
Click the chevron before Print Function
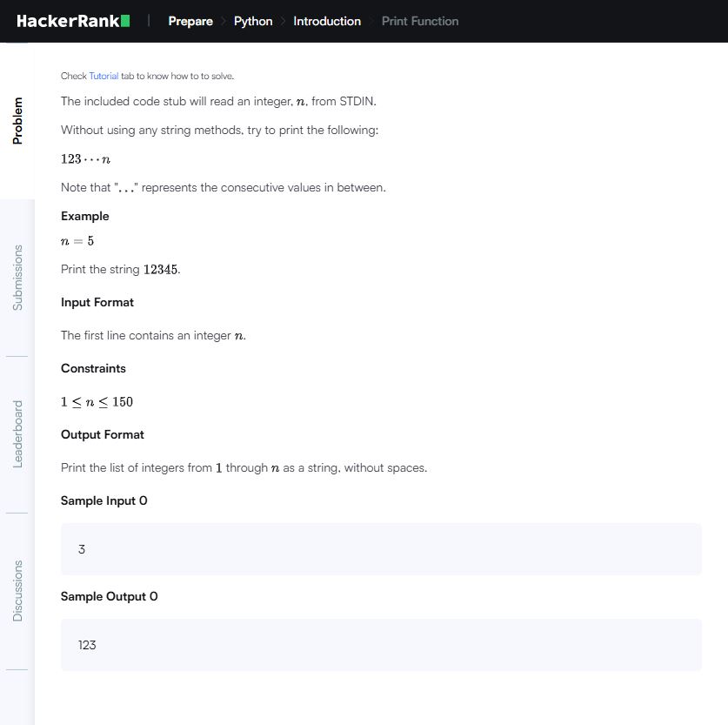coord(371,21)
